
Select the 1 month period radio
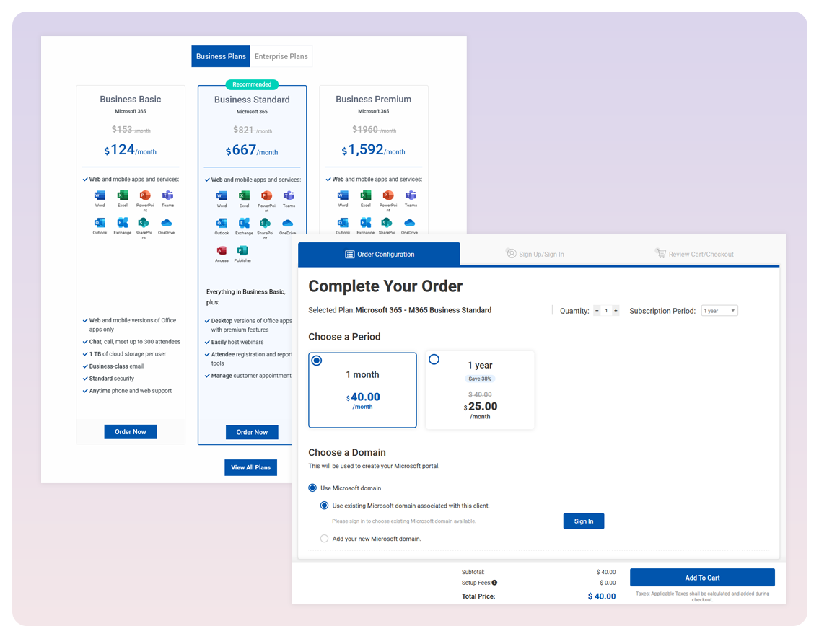pos(317,361)
